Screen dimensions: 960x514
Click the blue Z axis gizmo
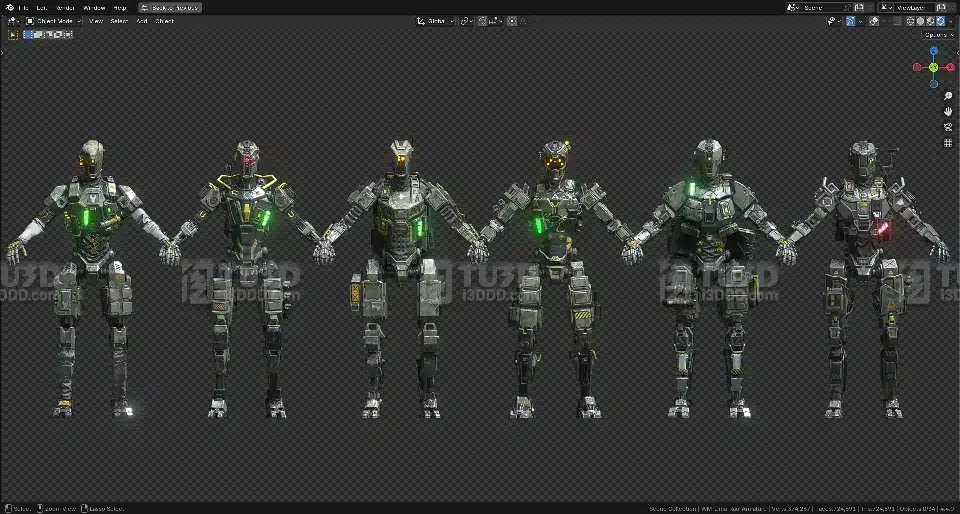point(934,50)
